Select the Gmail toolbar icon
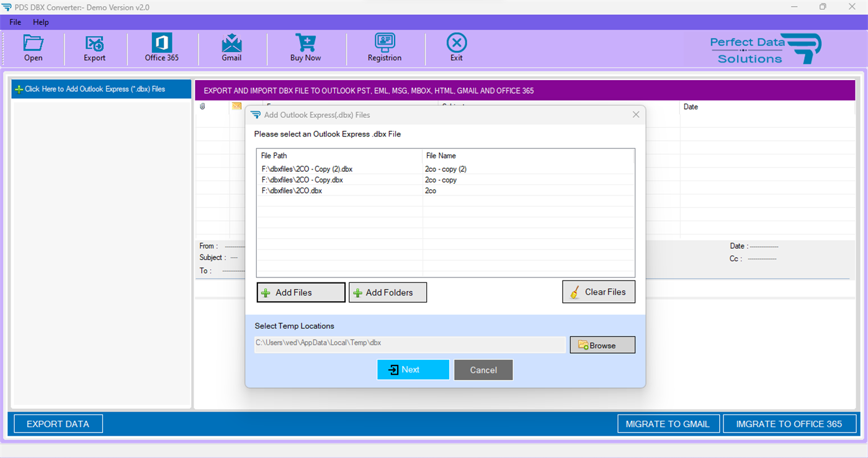The width and height of the screenshot is (868, 458). tap(232, 48)
